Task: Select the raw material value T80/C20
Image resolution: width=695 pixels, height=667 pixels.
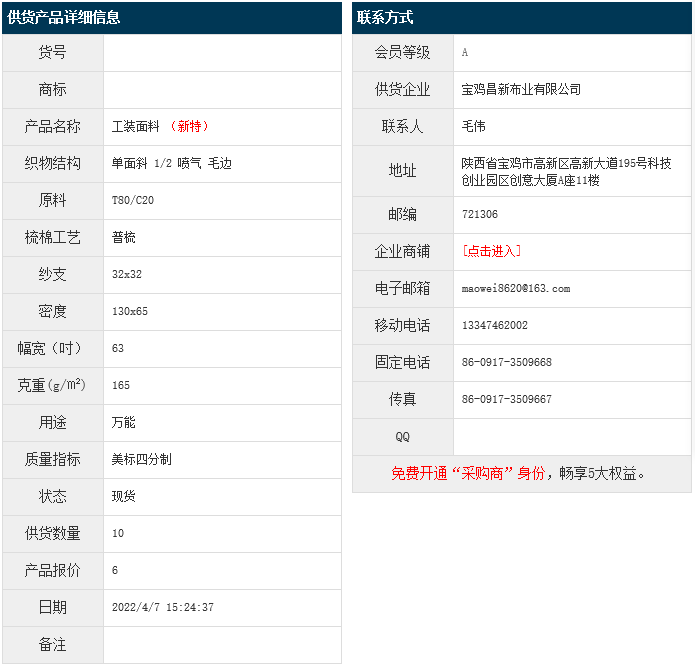Action: [x=133, y=200]
